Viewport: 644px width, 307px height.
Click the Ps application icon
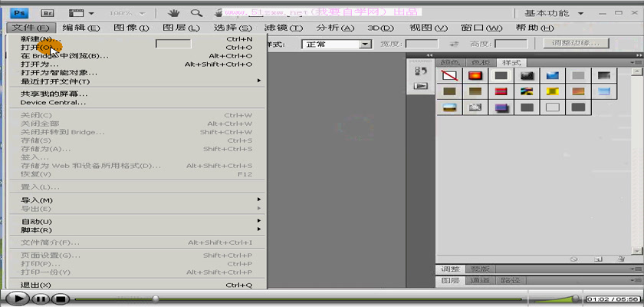(x=19, y=13)
